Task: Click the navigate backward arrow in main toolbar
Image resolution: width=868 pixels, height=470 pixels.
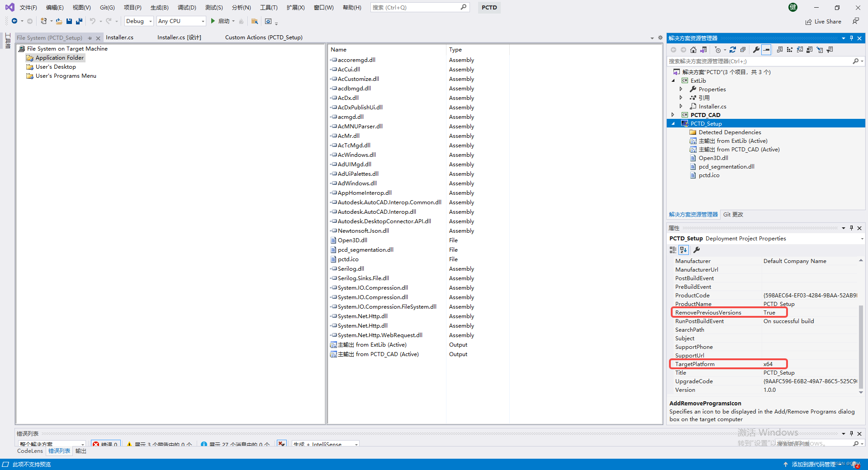Action: [14, 21]
